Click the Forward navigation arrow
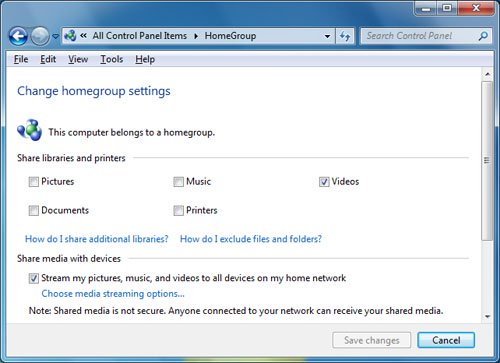 point(40,36)
